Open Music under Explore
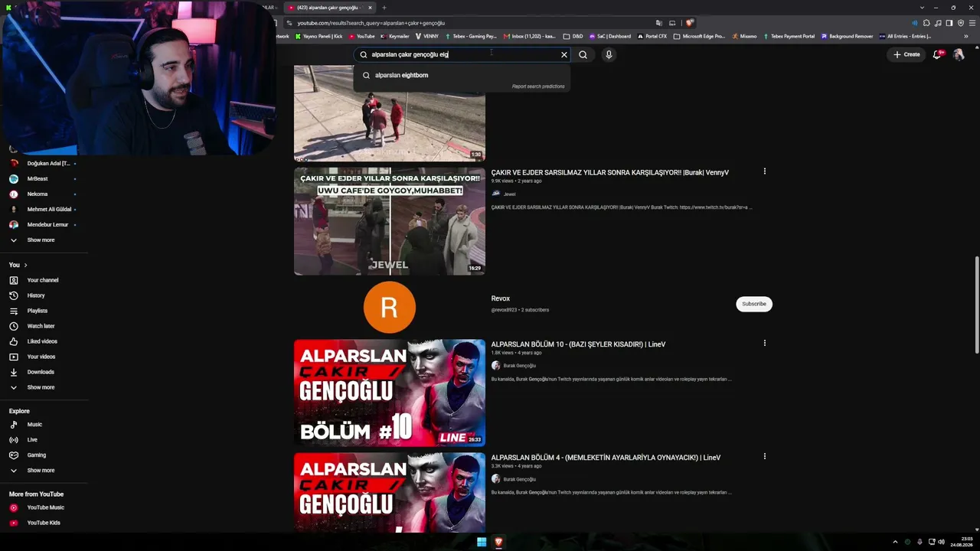Screen dimensions: 980x551 (x=34, y=425)
